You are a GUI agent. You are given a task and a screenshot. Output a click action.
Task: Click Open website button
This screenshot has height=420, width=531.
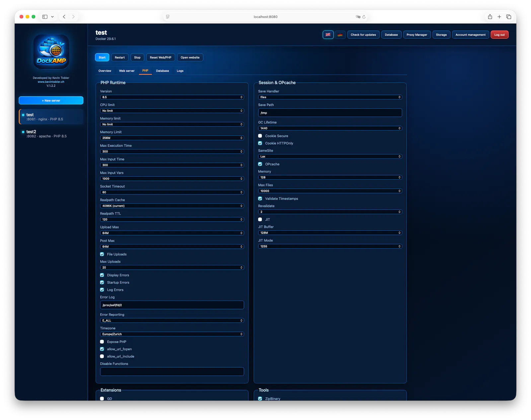tap(190, 57)
